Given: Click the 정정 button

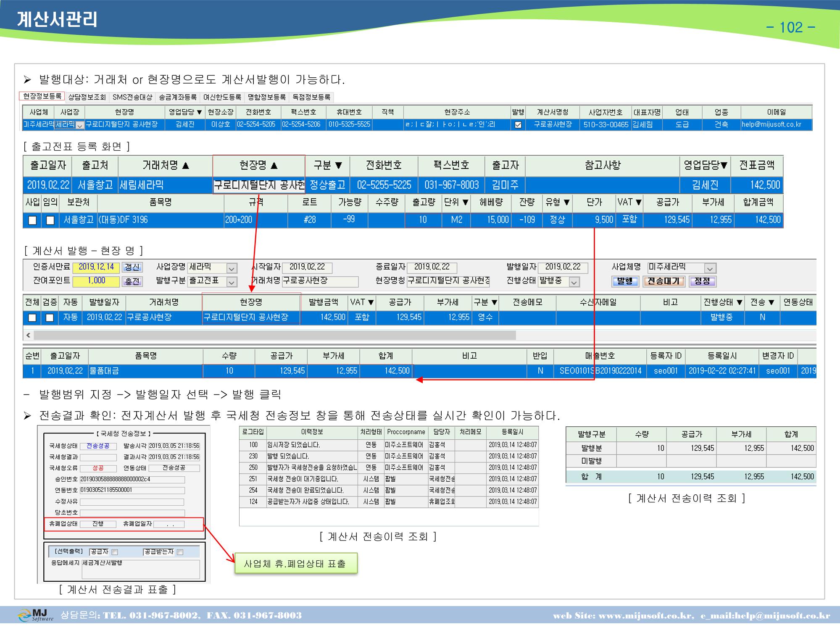Looking at the screenshot, I should pos(702,281).
